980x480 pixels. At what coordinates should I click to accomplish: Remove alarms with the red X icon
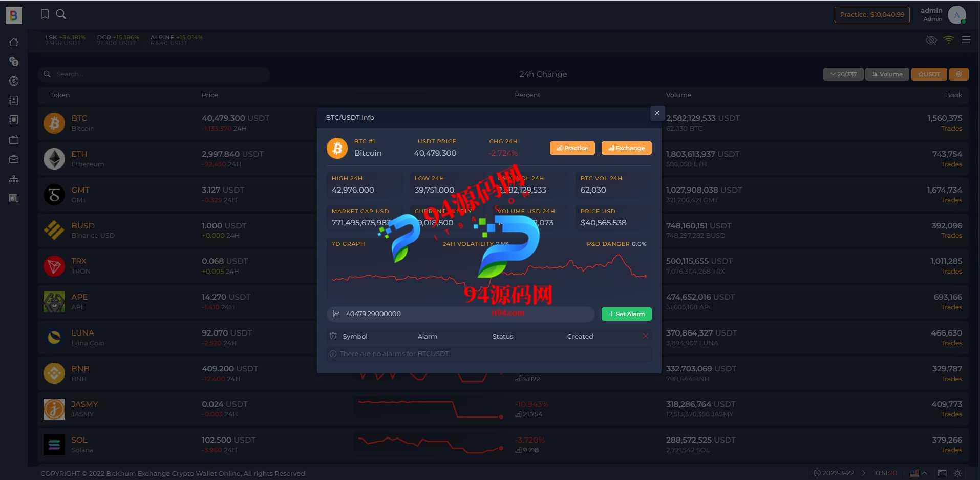645,336
